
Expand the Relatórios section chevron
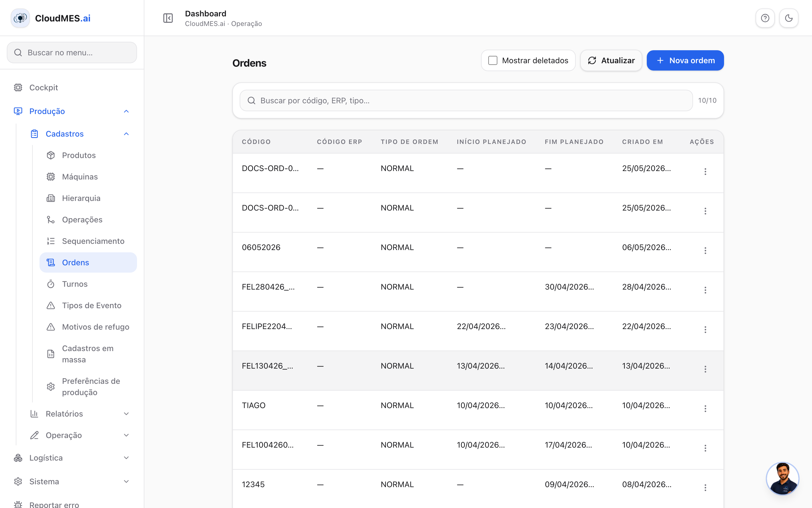coord(126,413)
